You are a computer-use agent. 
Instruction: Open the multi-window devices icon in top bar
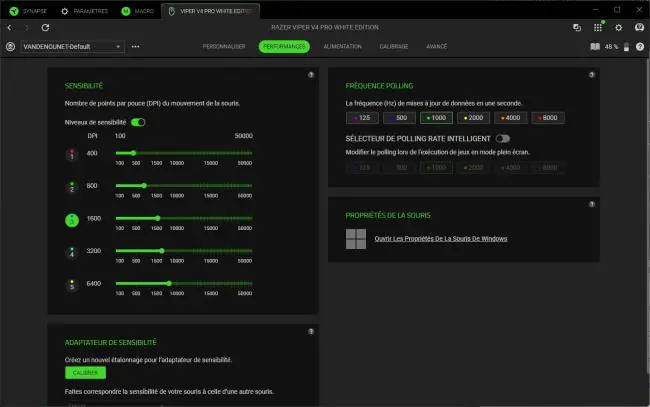(x=577, y=28)
